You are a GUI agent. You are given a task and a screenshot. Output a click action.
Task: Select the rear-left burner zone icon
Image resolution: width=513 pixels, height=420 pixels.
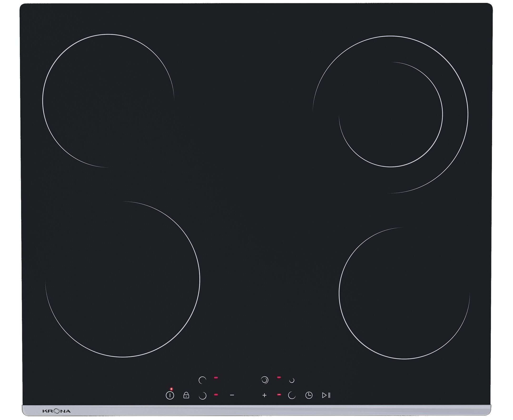tap(202, 380)
